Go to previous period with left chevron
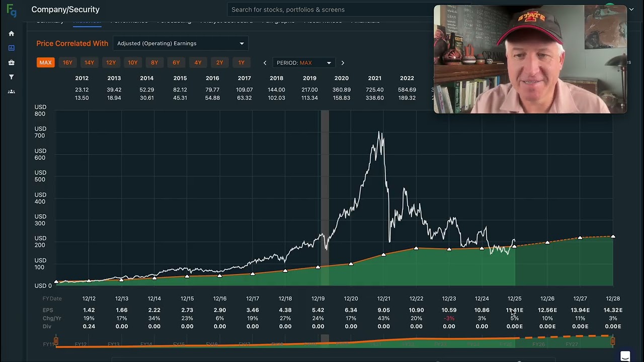Image resolution: width=644 pixels, height=362 pixels. pyautogui.click(x=265, y=63)
